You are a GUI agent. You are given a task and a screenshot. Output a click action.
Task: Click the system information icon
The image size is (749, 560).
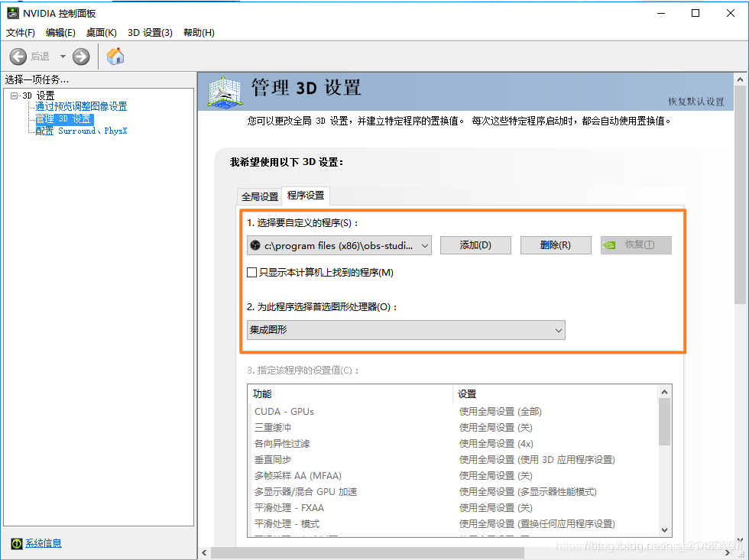(x=17, y=543)
